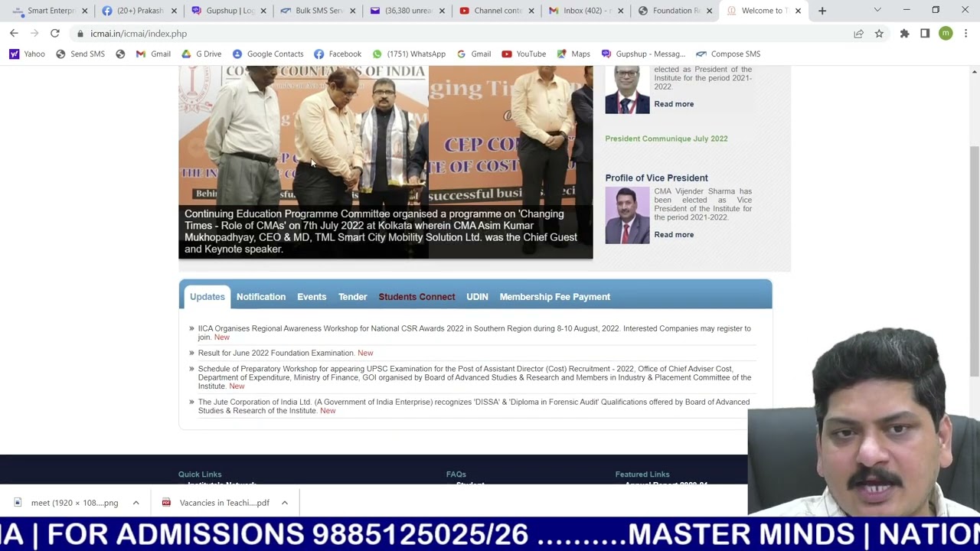Image resolution: width=980 pixels, height=551 pixels.
Task: Open the Yahoo bookmark
Action: tap(28, 54)
